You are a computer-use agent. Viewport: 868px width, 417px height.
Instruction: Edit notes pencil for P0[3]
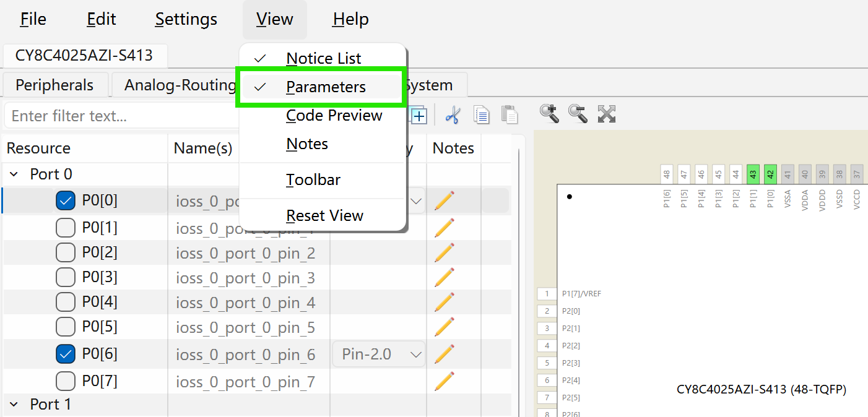pos(445,277)
